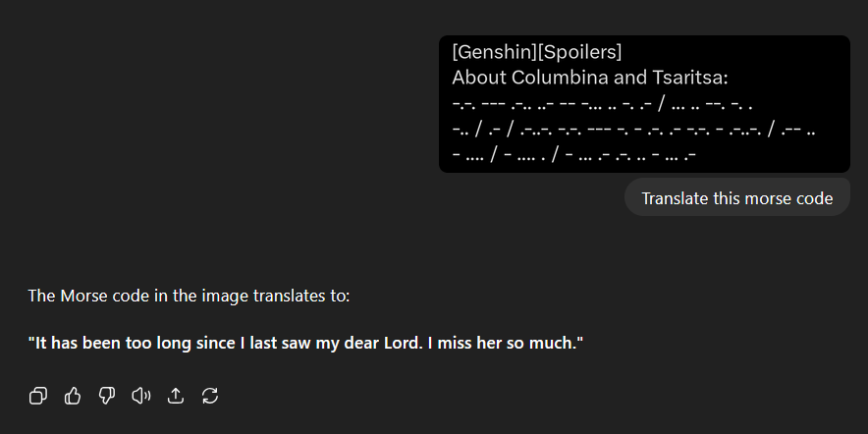Click the thumbs down icon

tap(107, 396)
